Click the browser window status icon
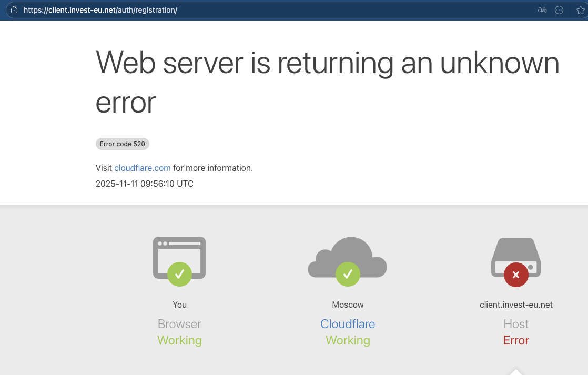 tap(179, 252)
